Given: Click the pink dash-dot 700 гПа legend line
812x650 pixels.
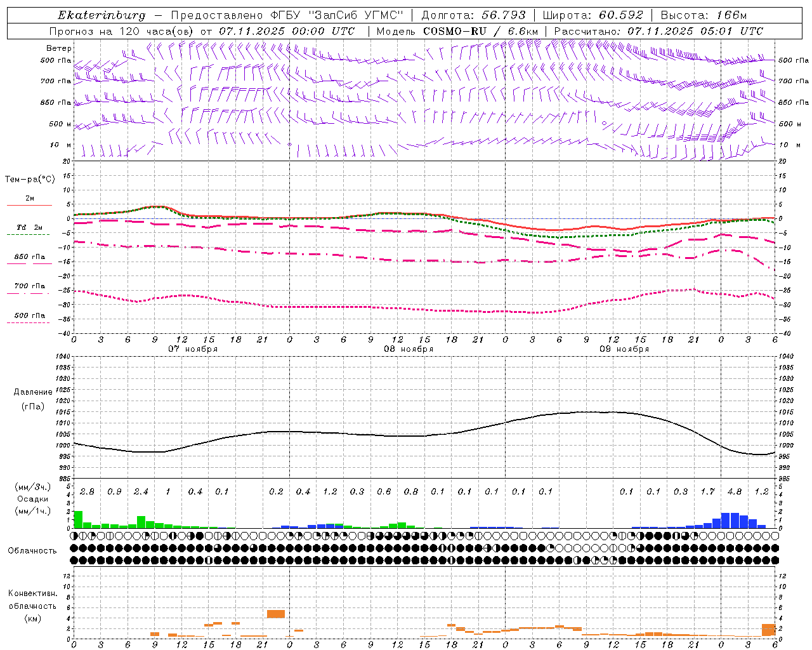Looking at the screenshot, I should click(29, 294).
